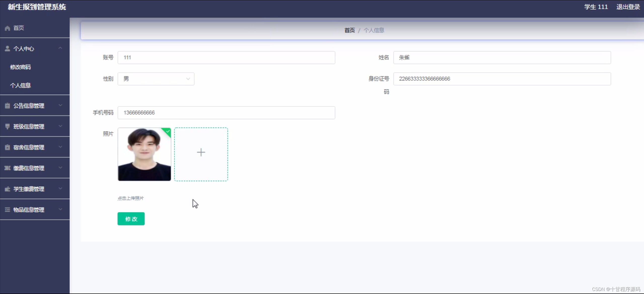This screenshot has height=294, width=644.
Task: Click the plus box to upload photo
Action: tap(201, 152)
